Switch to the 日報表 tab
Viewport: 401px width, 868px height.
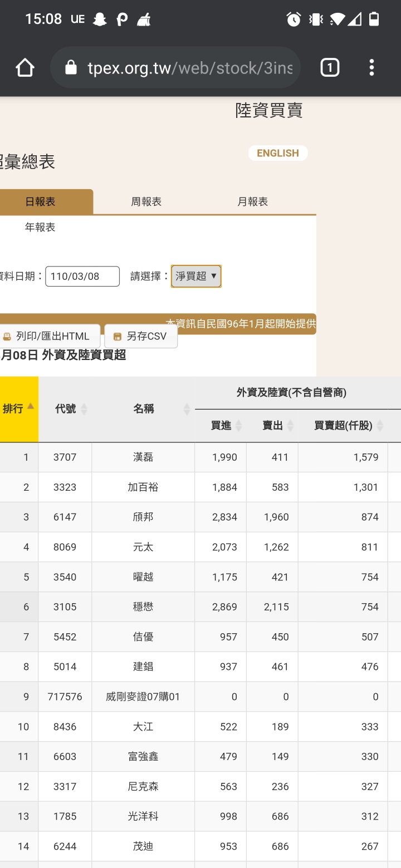click(x=41, y=201)
